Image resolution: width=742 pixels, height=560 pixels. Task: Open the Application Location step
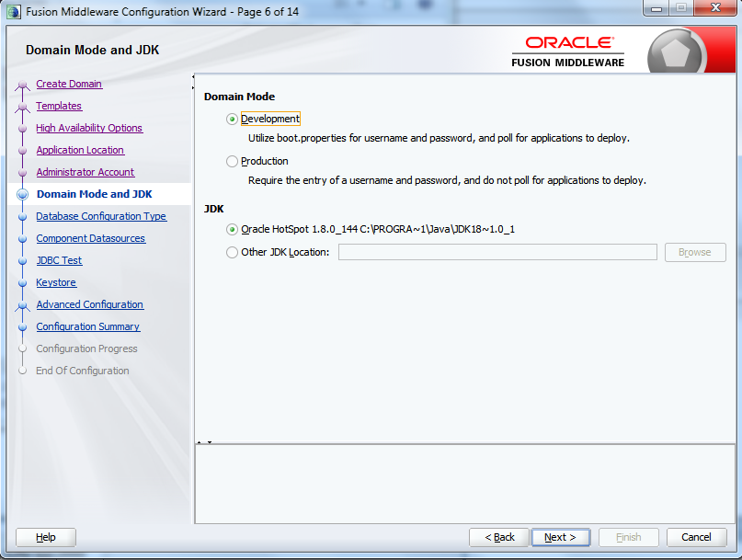tap(80, 150)
